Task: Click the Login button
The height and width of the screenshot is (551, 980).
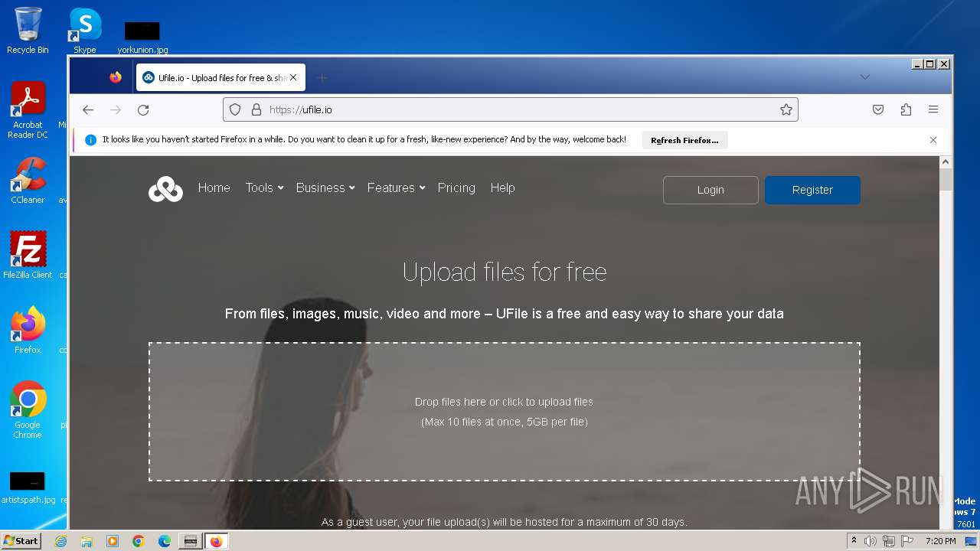Action: pos(710,190)
